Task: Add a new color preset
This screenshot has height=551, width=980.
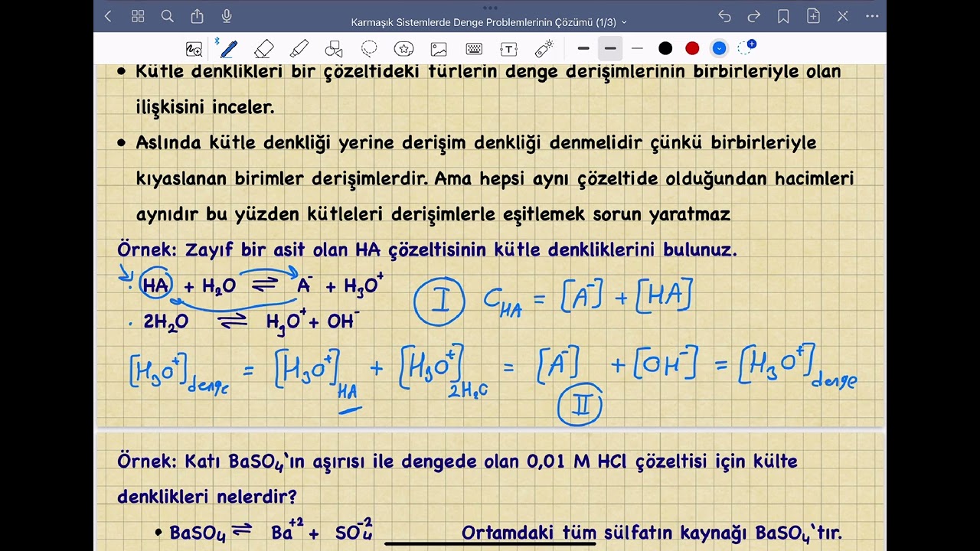Action: 746,47
